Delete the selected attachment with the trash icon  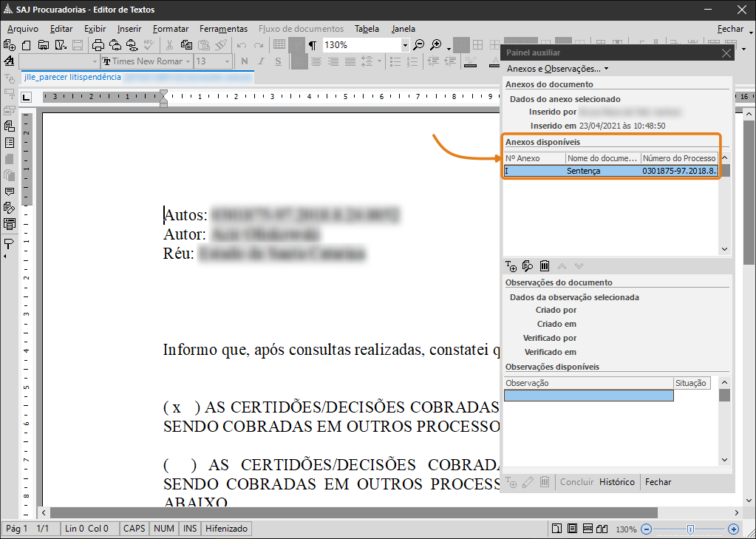545,266
